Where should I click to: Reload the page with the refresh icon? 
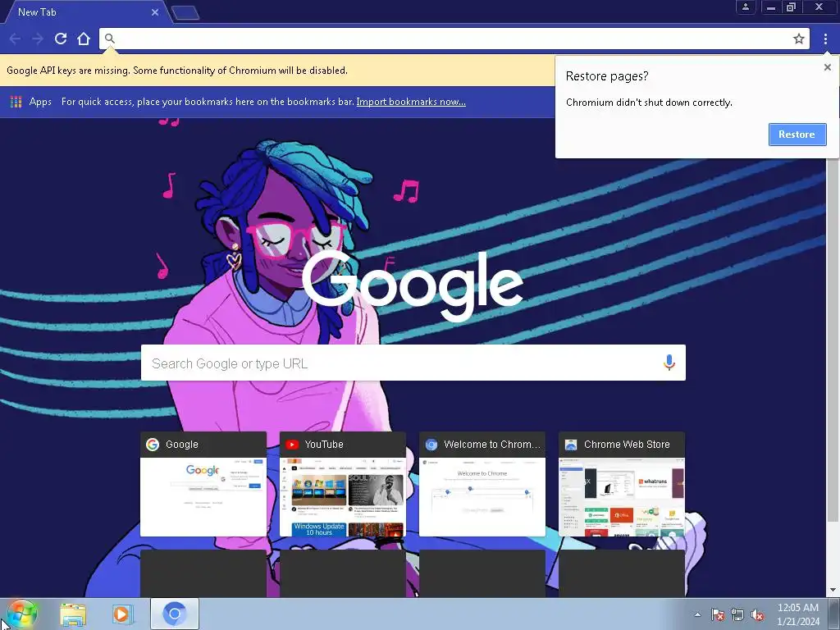point(61,39)
